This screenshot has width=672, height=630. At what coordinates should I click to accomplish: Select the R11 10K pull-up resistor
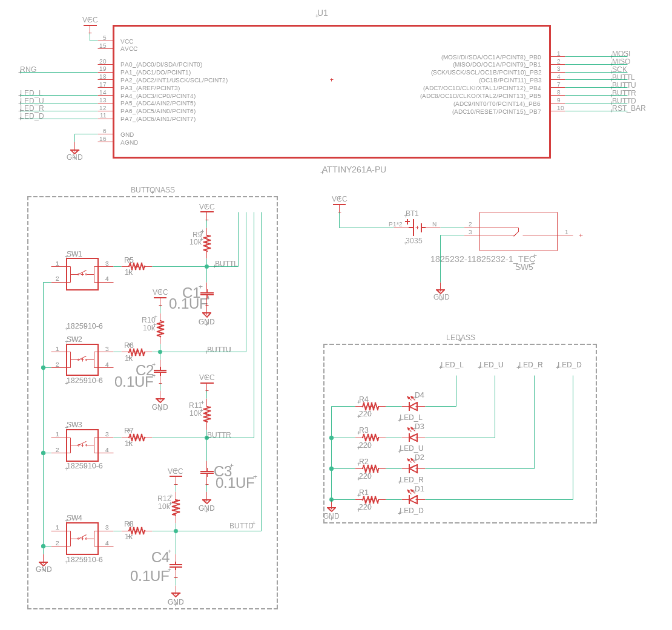(207, 414)
